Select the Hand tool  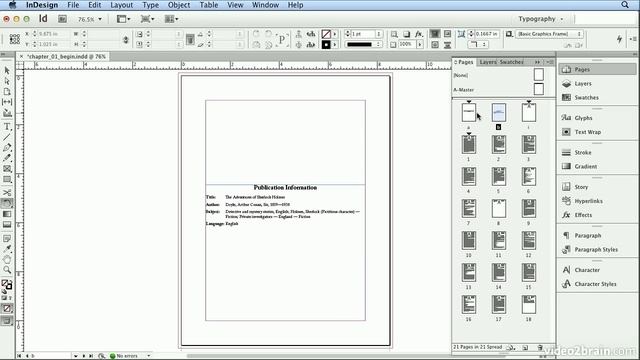click(x=7, y=259)
